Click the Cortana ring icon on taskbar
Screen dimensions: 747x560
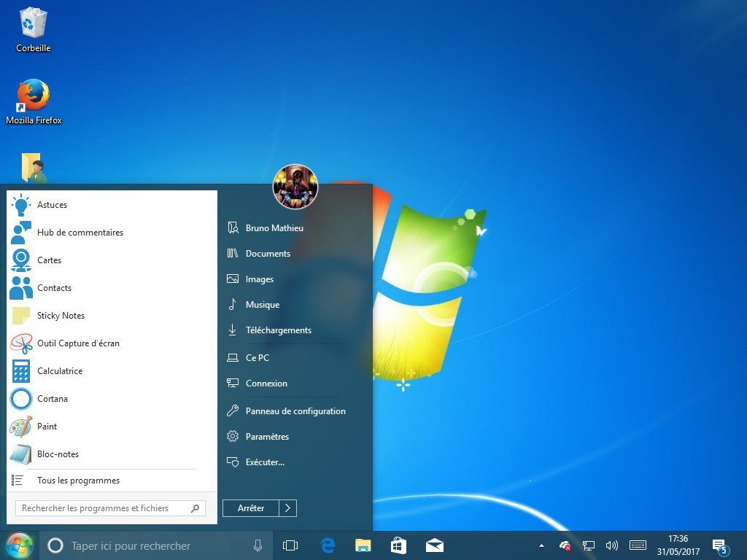tap(55, 545)
